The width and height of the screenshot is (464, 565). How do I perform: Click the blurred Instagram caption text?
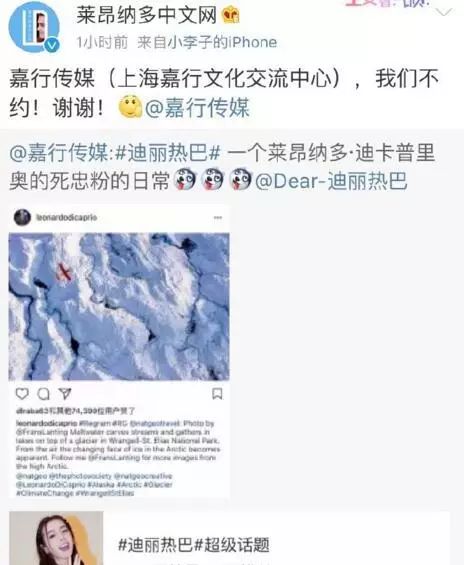(x=118, y=458)
